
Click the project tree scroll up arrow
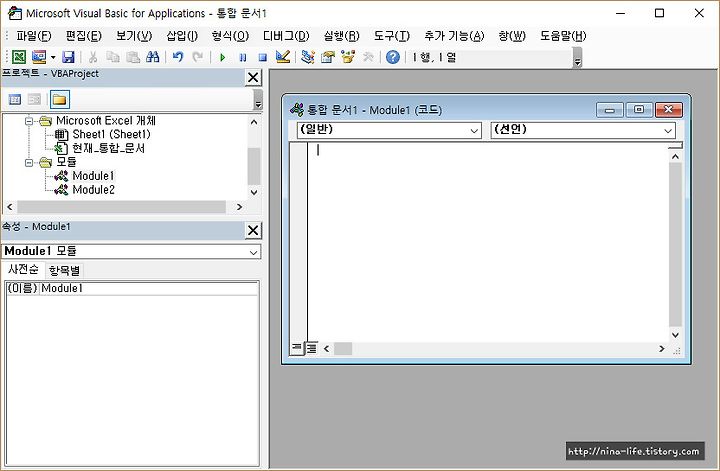[x=254, y=122]
